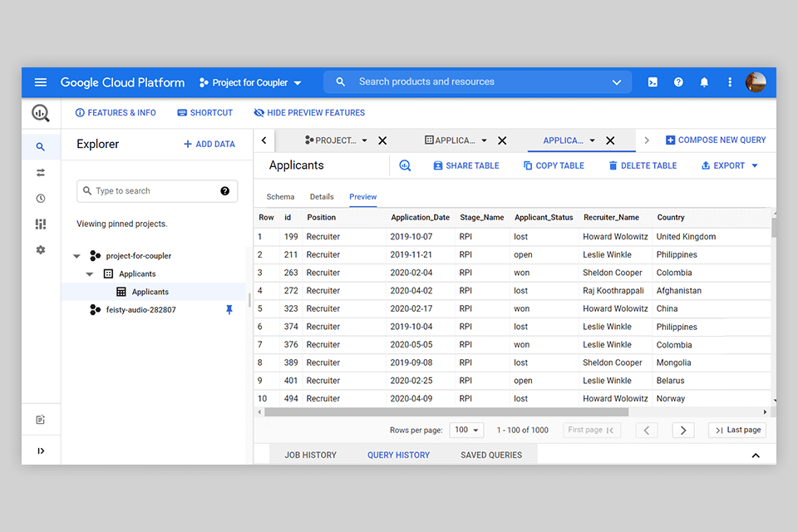The image size is (798, 532).
Task: Open the Rows per page dropdown
Action: 466,430
